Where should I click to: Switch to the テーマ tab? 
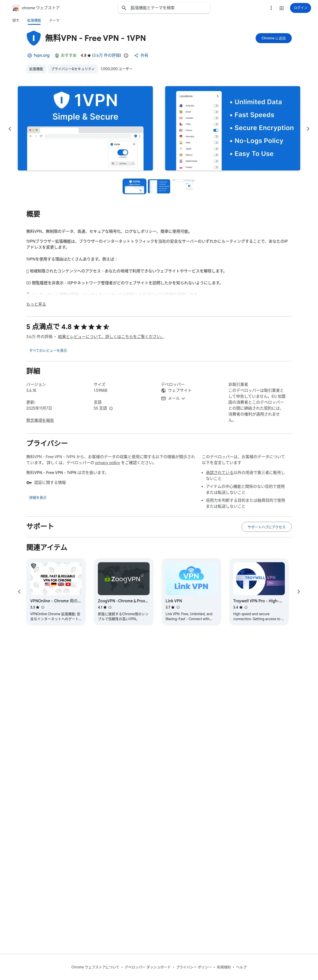pyautogui.click(x=54, y=21)
